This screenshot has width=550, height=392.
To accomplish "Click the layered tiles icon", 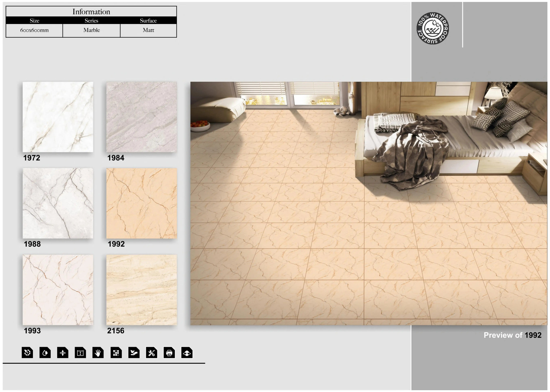I will point(187,353).
